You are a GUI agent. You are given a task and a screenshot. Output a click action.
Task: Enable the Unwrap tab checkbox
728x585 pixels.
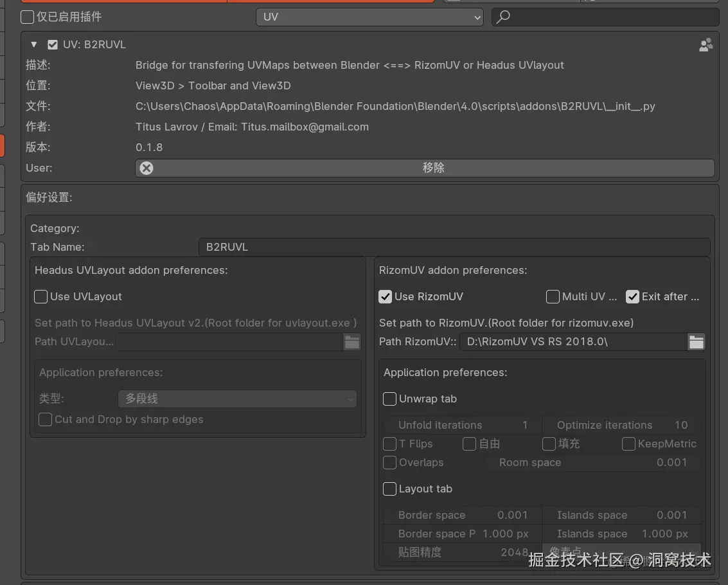pos(389,399)
